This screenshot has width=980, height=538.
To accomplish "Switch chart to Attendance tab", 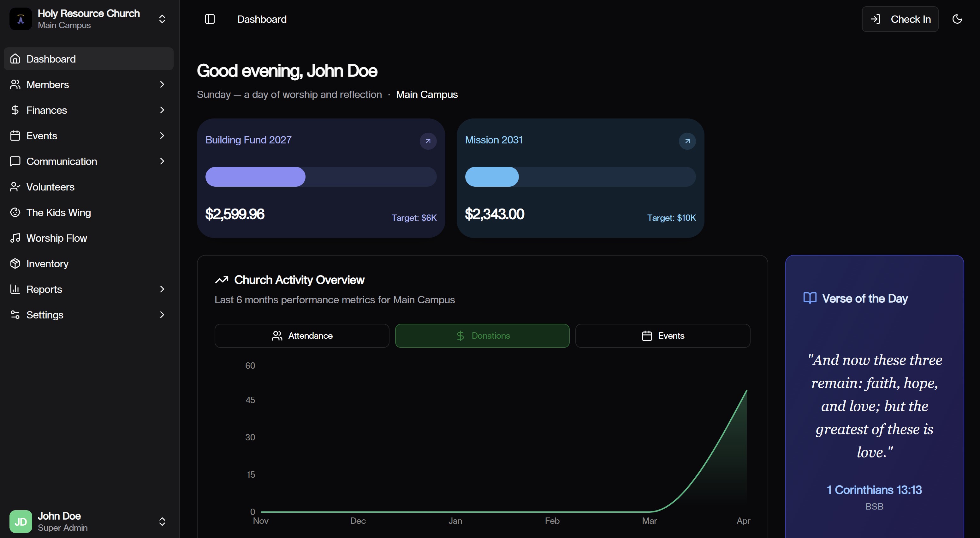I will [x=302, y=335].
